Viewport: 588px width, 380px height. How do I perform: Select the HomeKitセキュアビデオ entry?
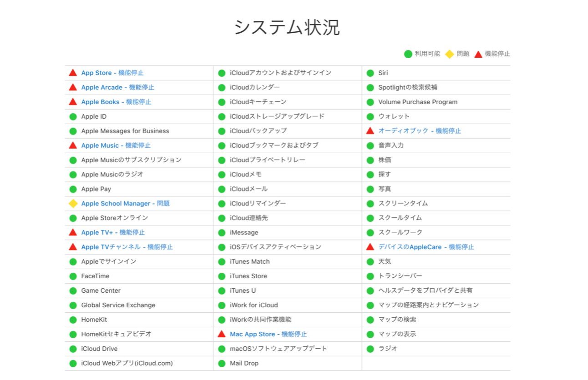(x=116, y=334)
